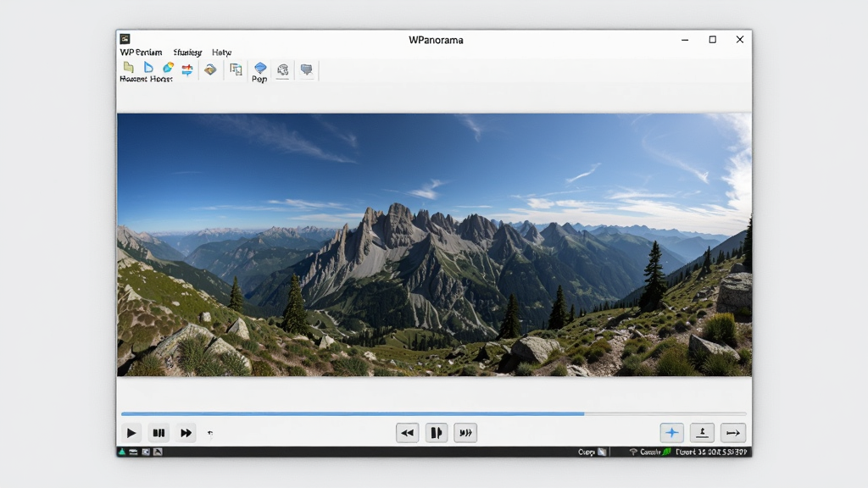Viewport: 868px width, 488px height.
Task: Click the tan diamond layers toolbar icon
Action: (x=210, y=69)
